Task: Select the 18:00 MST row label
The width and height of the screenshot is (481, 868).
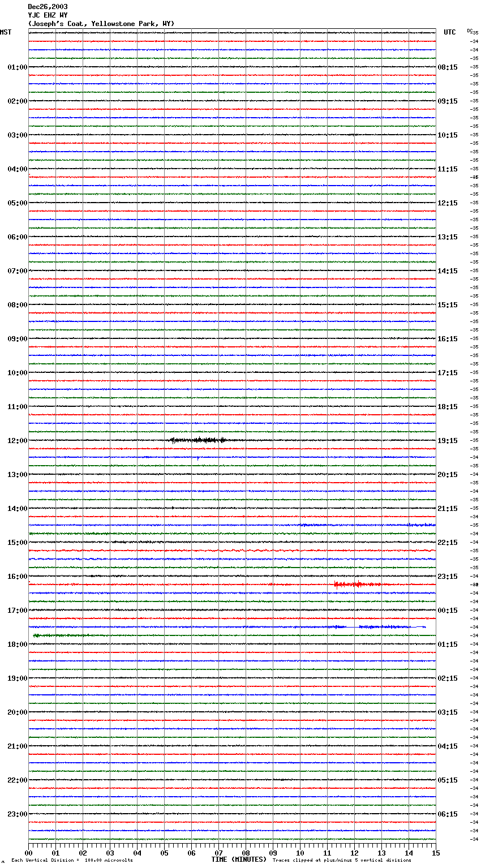Action: pos(18,644)
